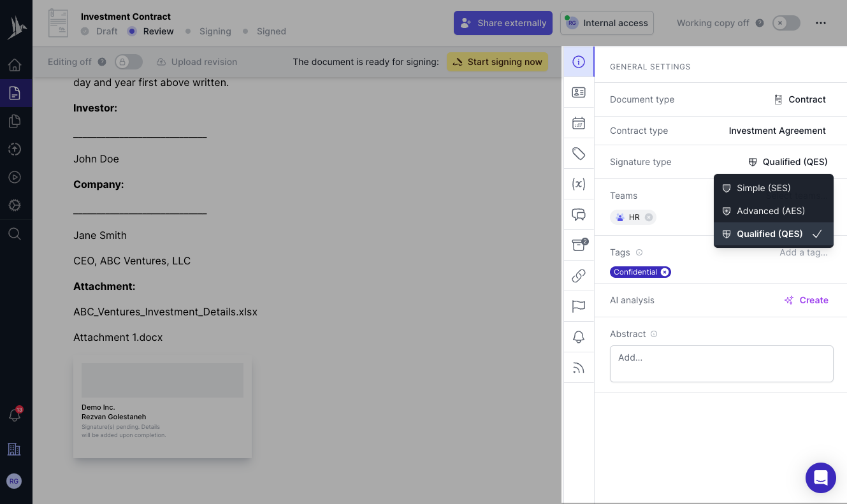Viewport: 847px width, 504px height.
Task: Select Simple (SES) signature option
Action: tap(774, 188)
